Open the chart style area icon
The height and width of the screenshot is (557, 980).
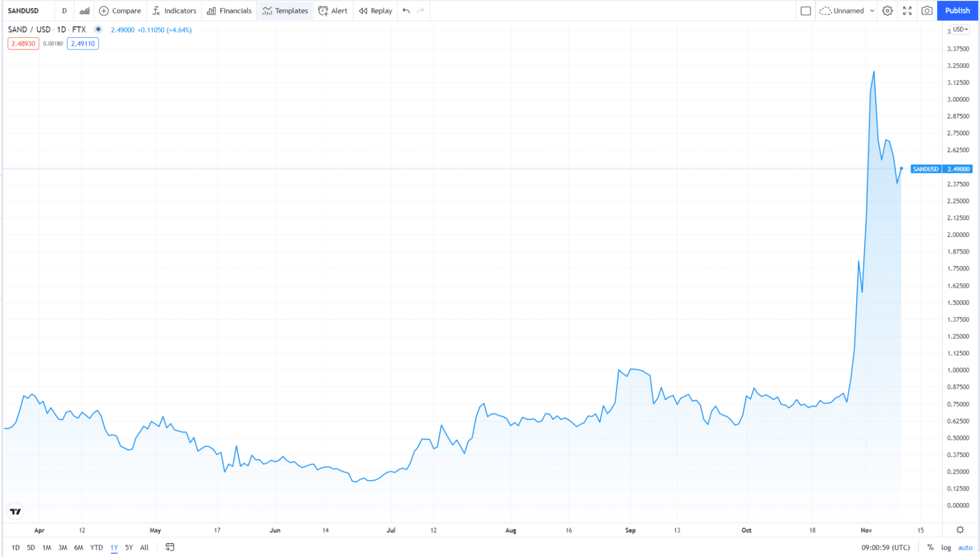click(x=84, y=11)
